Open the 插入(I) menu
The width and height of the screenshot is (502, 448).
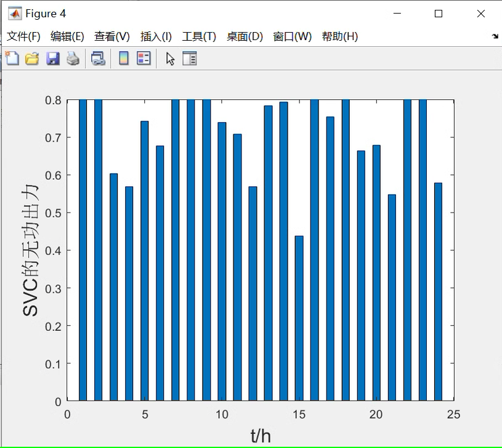(x=156, y=36)
